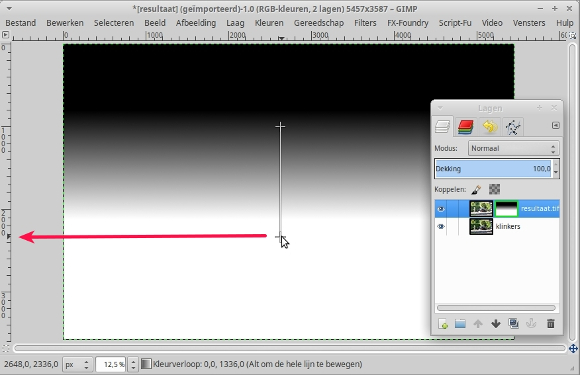Open the Modus Normaal dropdown
The width and height of the screenshot is (580, 375).
(x=513, y=148)
